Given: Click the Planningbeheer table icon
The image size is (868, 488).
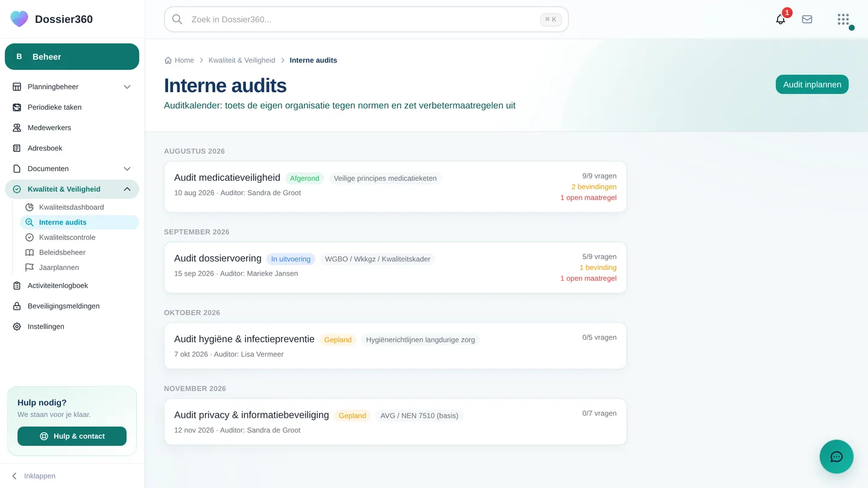Looking at the screenshot, I should tap(17, 87).
